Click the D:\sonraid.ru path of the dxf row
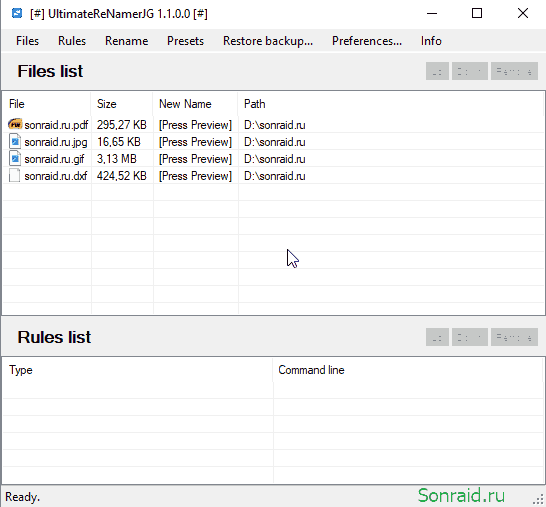 tap(275, 176)
